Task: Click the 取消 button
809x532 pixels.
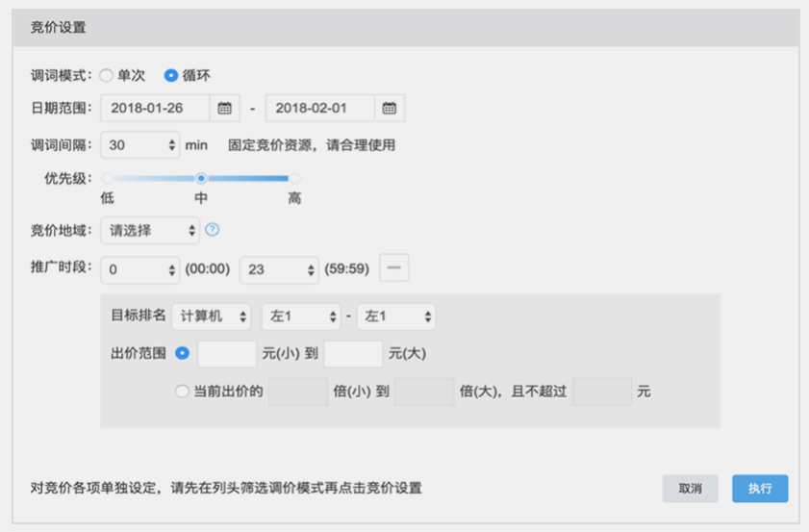Action: pos(690,489)
